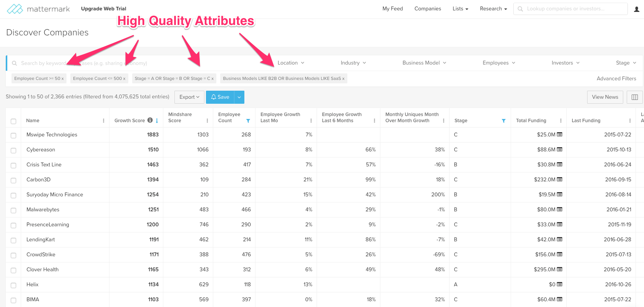Screen dimensions: 644x307
Task: Click funding details icon for Suryoday Micro Finance
Action: click(559, 194)
